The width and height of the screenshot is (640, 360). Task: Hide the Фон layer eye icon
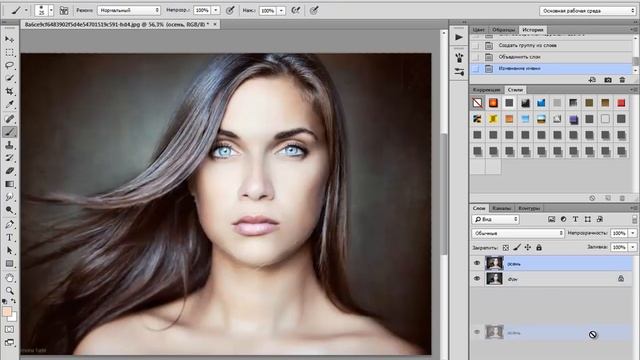tap(477, 279)
